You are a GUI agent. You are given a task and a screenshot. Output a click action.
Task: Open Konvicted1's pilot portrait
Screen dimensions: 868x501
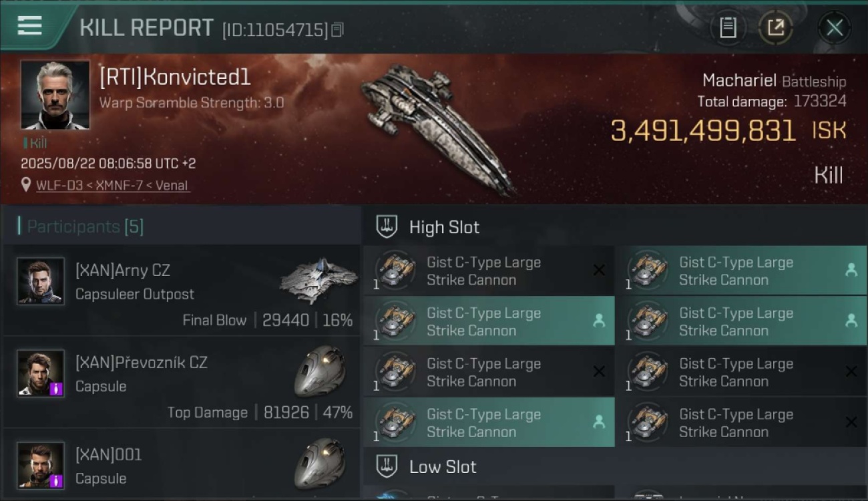(55, 95)
